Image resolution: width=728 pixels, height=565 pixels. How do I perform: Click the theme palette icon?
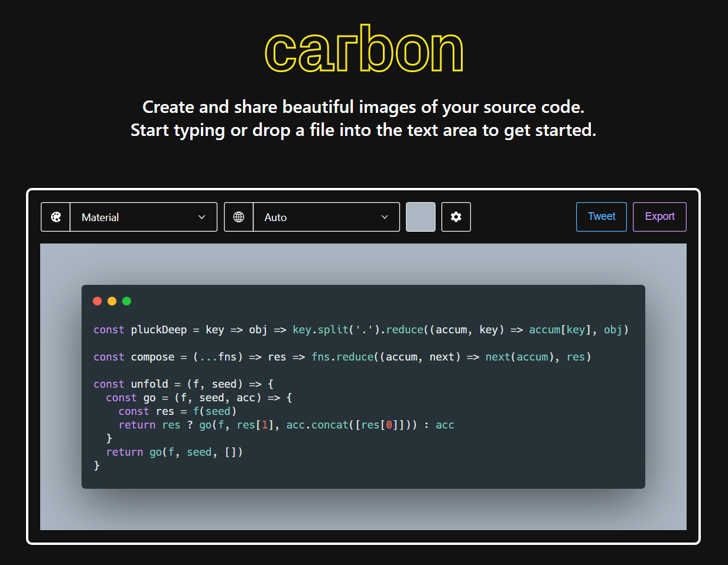point(56,217)
